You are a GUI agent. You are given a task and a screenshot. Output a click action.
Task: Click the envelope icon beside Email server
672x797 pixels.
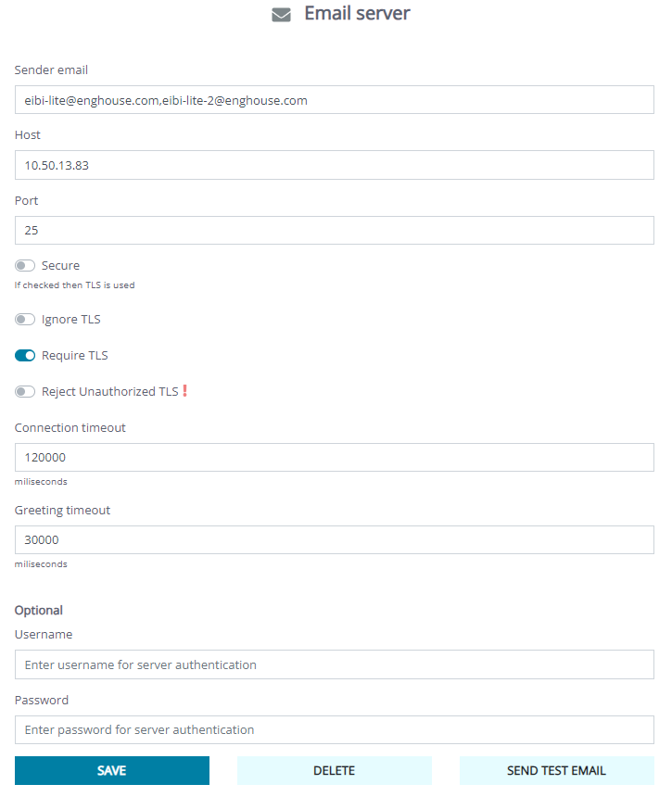281,14
